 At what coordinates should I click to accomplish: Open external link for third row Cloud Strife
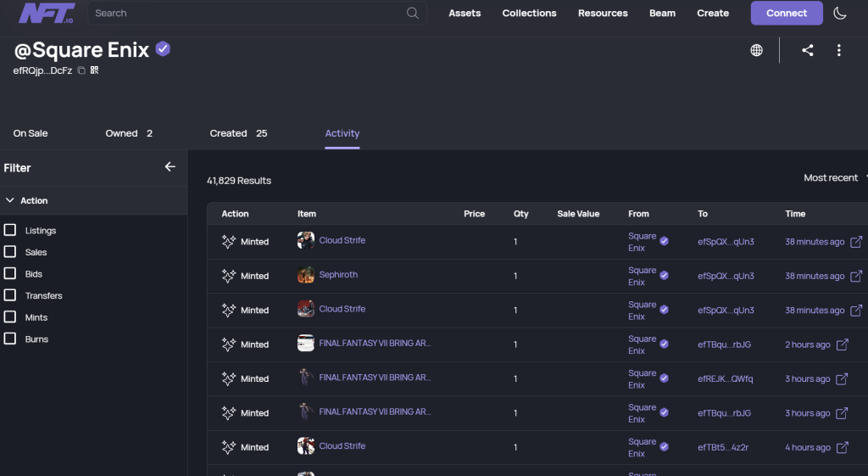(856, 311)
